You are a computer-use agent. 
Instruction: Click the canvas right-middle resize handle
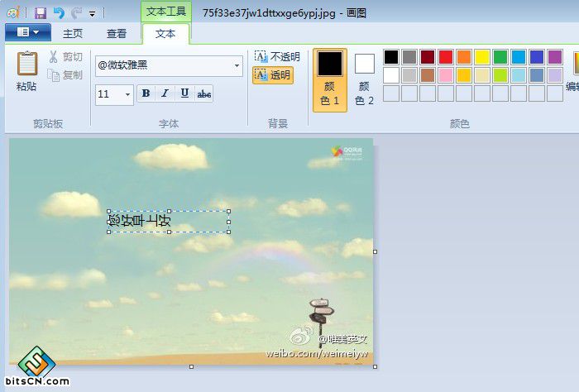(376, 251)
